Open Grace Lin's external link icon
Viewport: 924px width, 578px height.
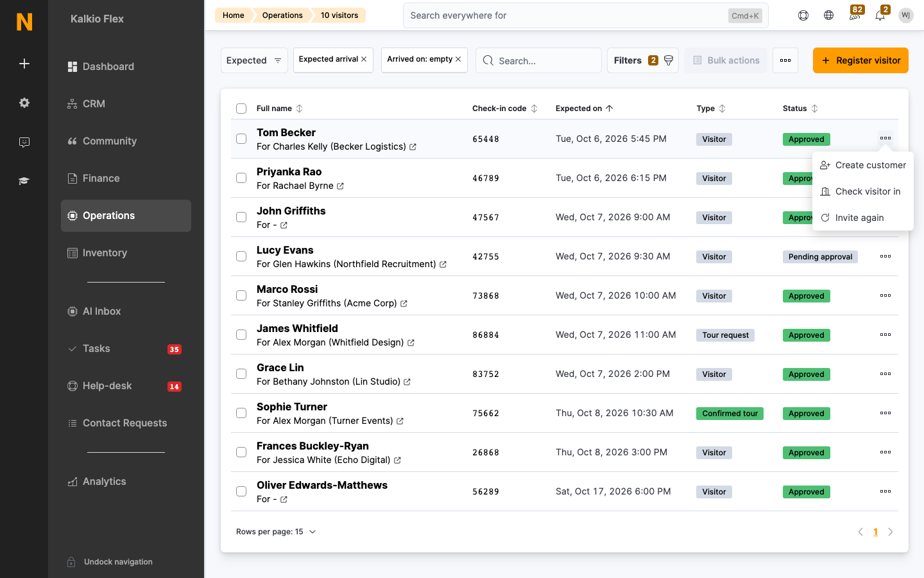pyautogui.click(x=407, y=382)
